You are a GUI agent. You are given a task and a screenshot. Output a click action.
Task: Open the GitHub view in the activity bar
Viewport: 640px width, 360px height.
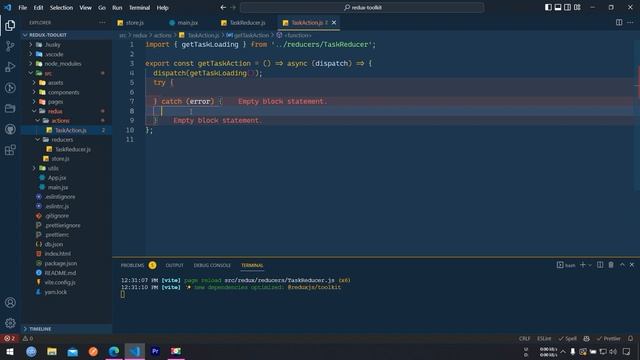tap(10, 129)
